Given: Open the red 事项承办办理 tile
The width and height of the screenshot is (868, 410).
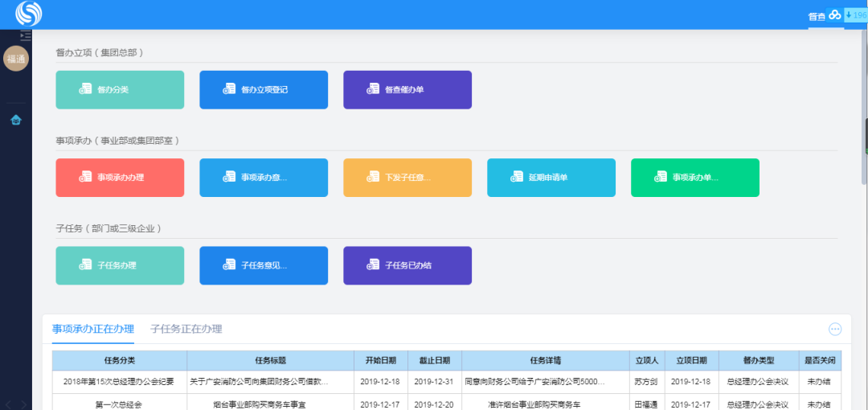Looking at the screenshot, I should tap(120, 178).
